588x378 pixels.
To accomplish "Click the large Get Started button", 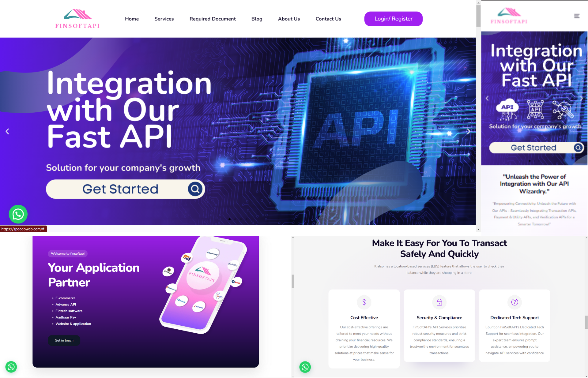I will (125, 189).
